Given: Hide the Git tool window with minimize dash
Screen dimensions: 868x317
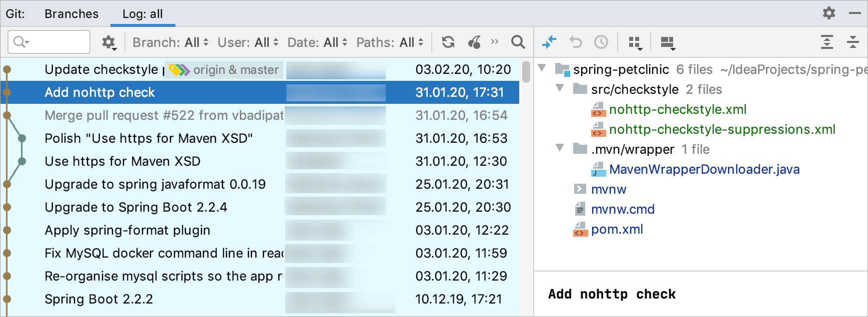Looking at the screenshot, I should click(855, 13).
